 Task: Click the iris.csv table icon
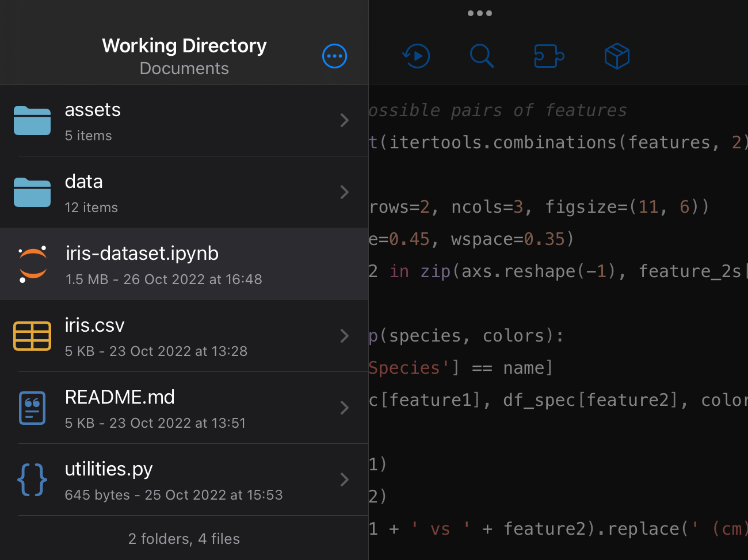(x=32, y=336)
